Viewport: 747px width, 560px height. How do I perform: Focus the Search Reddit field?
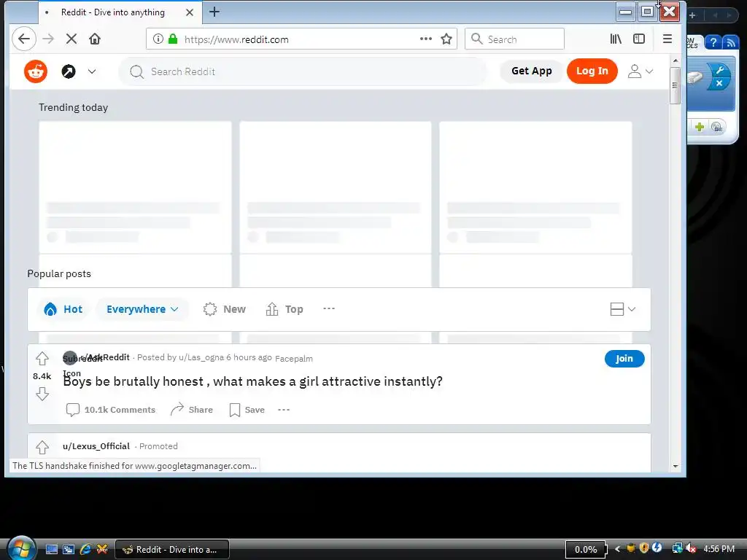click(x=303, y=71)
